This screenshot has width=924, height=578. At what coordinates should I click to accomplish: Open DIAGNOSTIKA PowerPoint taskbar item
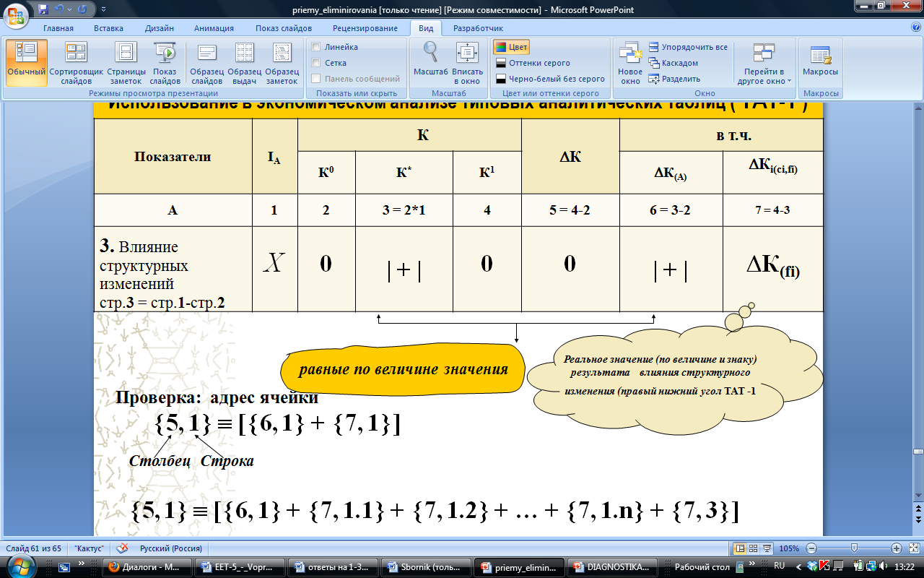[611, 567]
